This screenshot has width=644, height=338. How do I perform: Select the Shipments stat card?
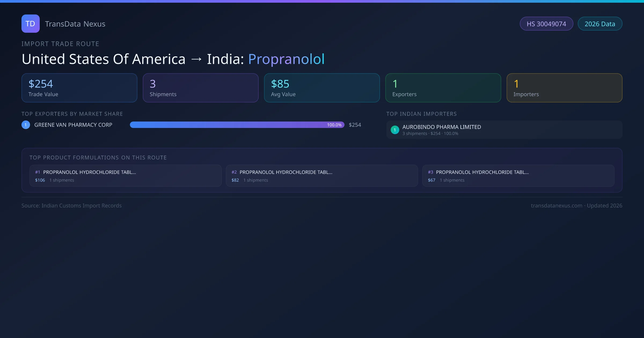[201, 88]
